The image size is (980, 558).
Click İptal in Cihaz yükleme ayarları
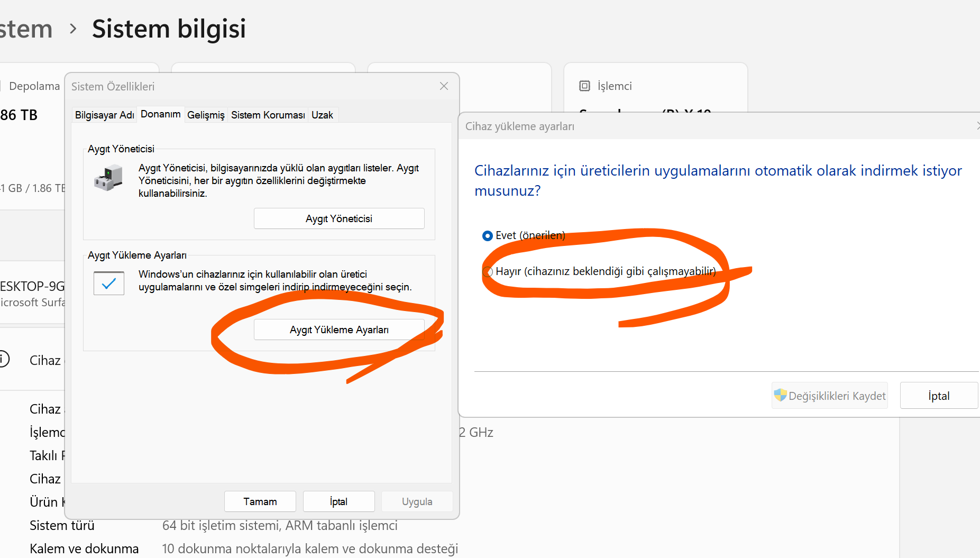click(939, 396)
